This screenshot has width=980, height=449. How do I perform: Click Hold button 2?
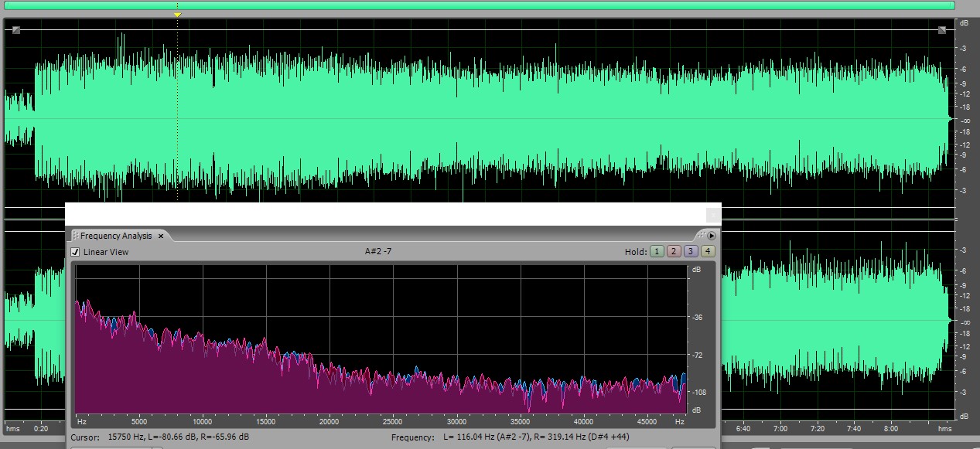pyautogui.click(x=673, y=251)
